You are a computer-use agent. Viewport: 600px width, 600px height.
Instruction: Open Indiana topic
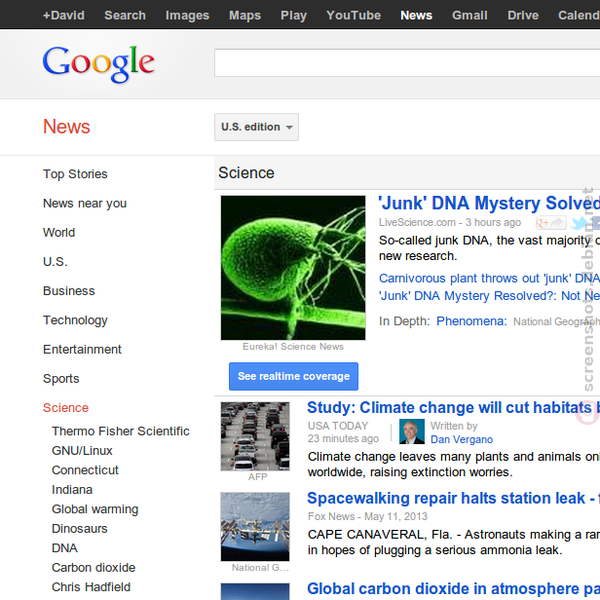point(72,490)
